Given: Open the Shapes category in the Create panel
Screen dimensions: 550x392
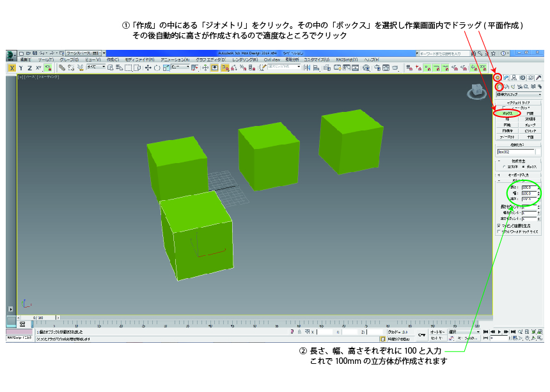Looking at the screenshot, I should pos(507,87).
